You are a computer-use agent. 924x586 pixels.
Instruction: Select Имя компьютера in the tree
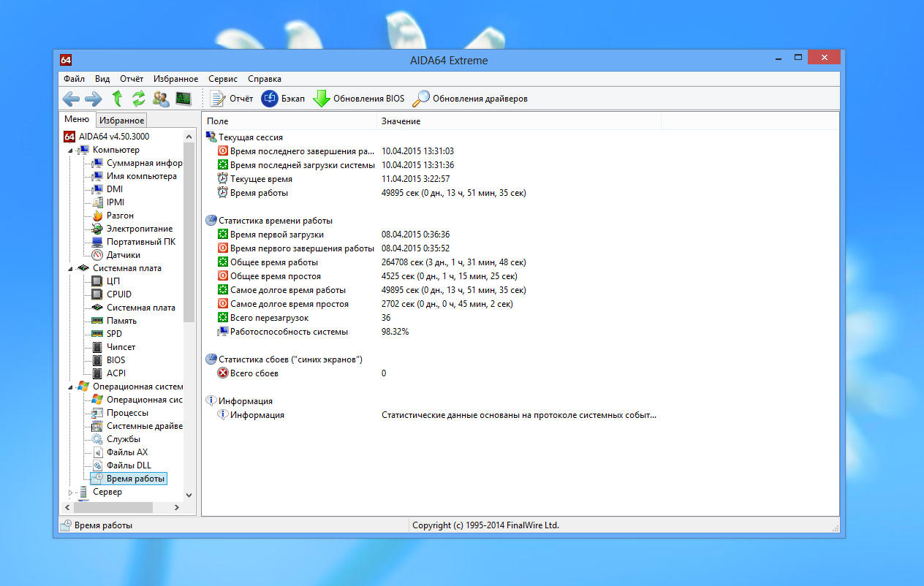pos(134,176)
